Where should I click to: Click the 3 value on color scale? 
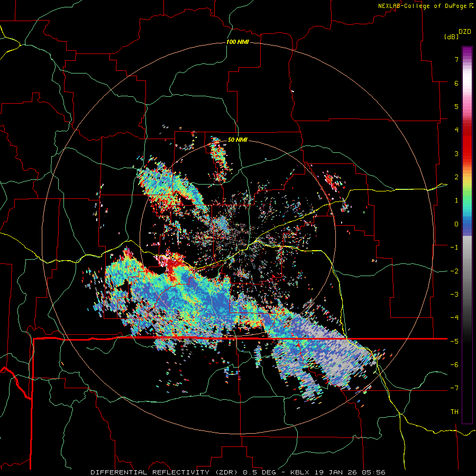point(456,153)
